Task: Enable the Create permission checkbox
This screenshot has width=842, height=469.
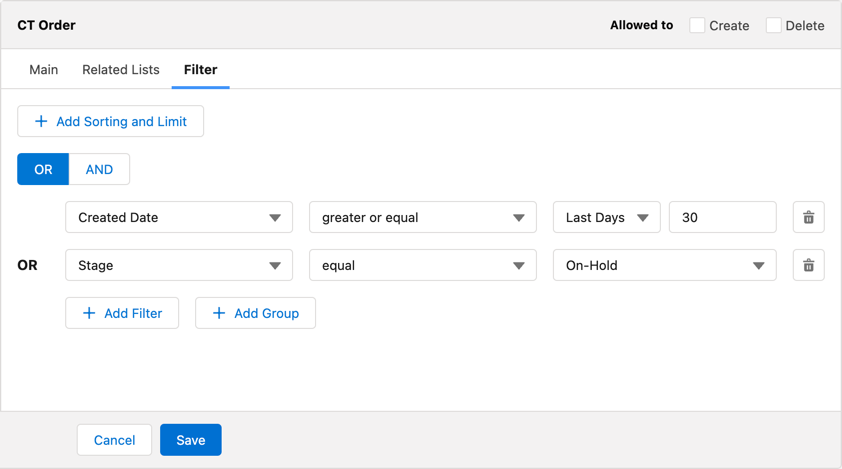Action: pyautogui.click(x=697, y=25)
